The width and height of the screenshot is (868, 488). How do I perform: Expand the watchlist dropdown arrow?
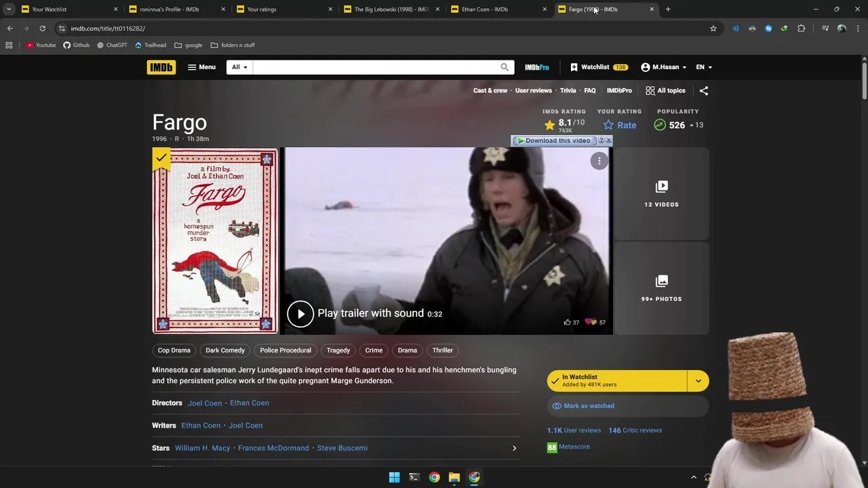[698, 381]
